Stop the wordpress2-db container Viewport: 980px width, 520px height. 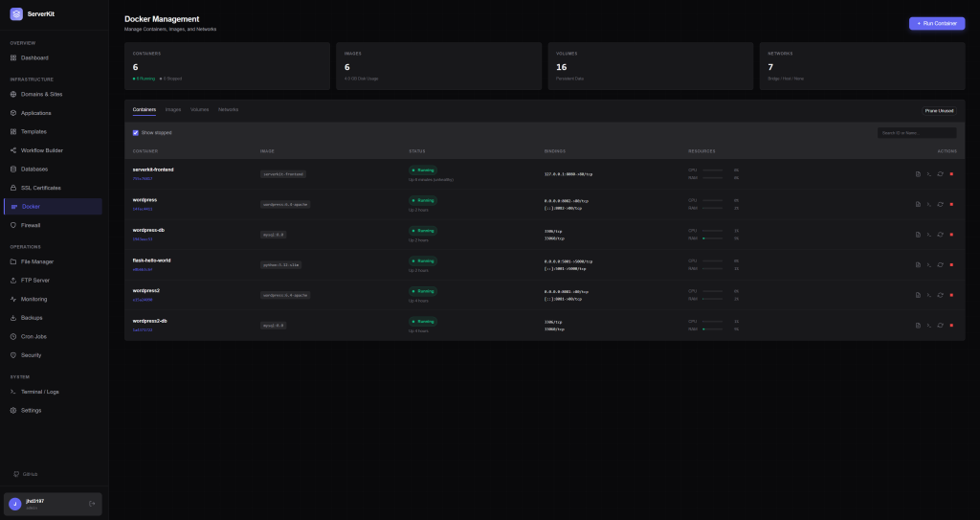[x=951, y=325]
